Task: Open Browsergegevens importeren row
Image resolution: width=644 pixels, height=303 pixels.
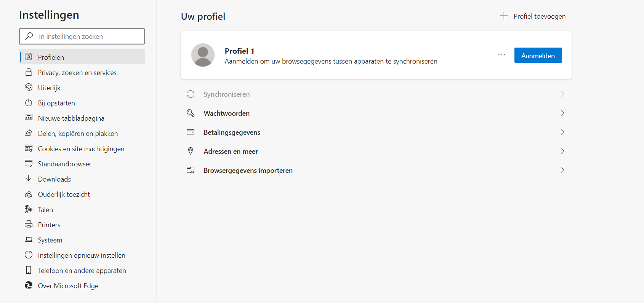Action: pos(248,171)
